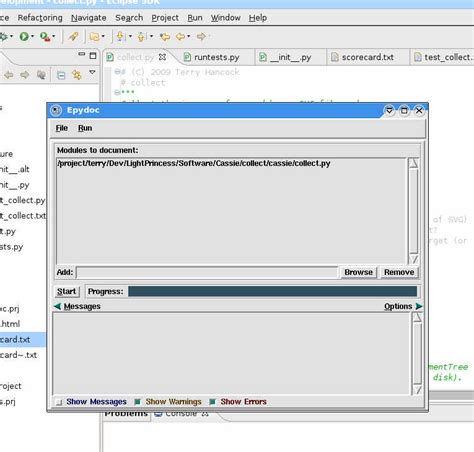Click the Last Edit Location icon in toolbar

tap(165, 36)
